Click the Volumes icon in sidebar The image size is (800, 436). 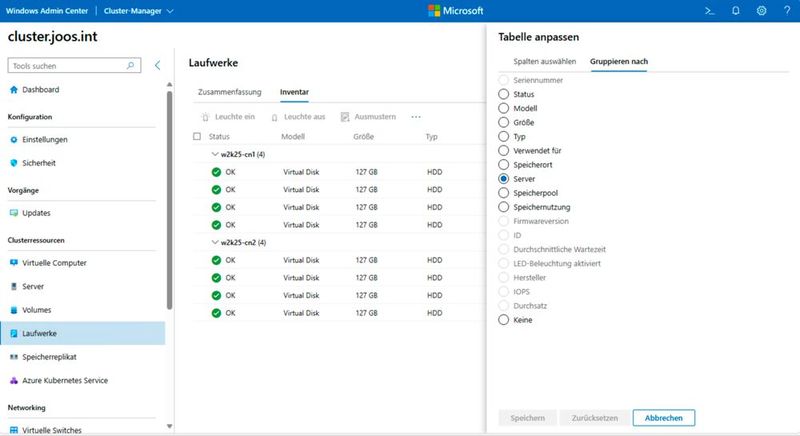(x=14, y=310)
